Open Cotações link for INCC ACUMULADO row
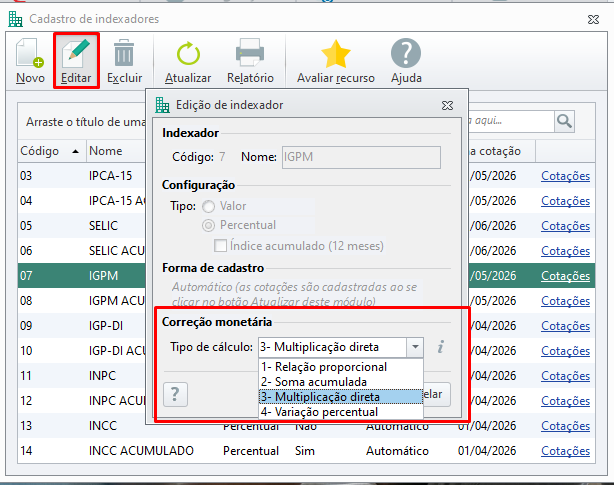Viewport: 614px width, 485px height. point(565,451)
